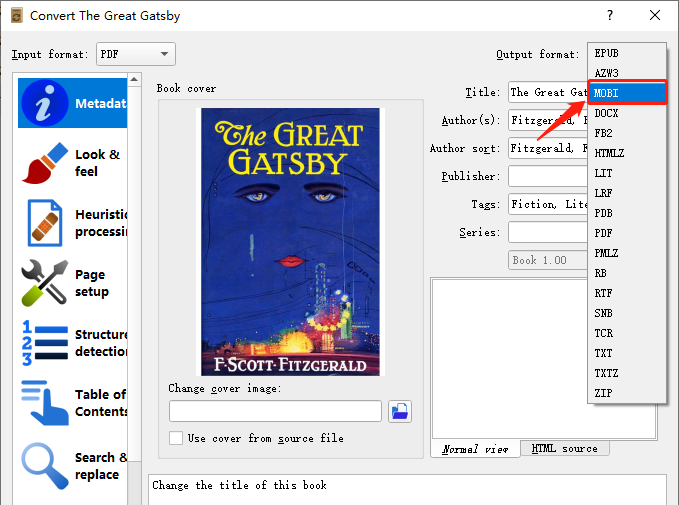The image size is (679, 505).
Task: Open Search & replace magnifier icon
Action: 45,466
